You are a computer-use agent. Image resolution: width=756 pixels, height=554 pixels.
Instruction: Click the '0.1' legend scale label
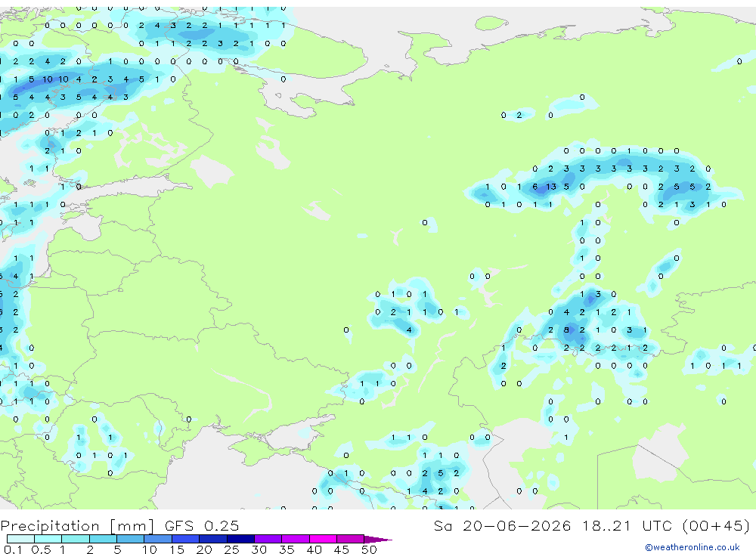(x=13, y=549)
